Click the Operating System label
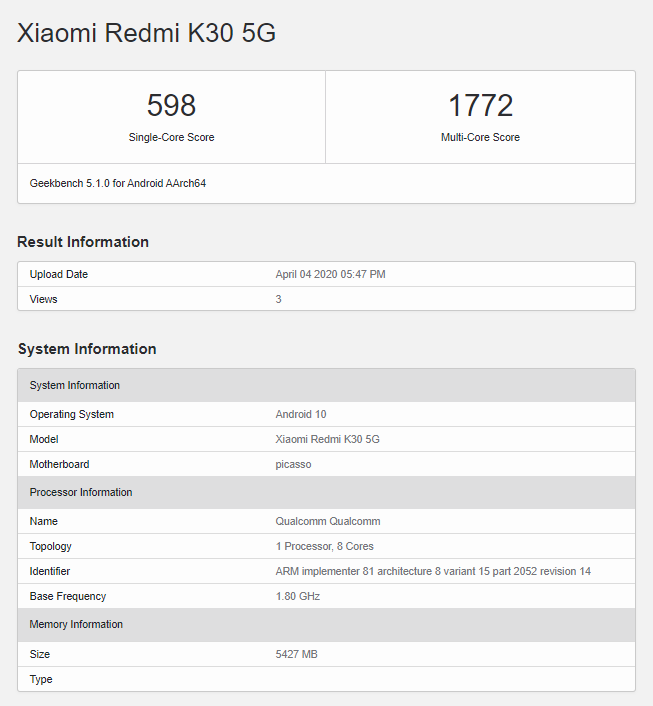 coord(72,414)
